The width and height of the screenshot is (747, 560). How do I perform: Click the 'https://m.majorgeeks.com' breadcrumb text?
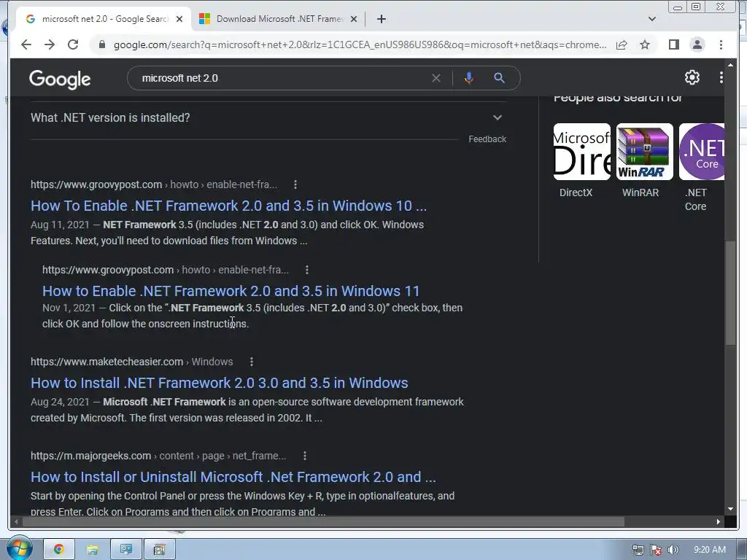(x=90, y=456)
